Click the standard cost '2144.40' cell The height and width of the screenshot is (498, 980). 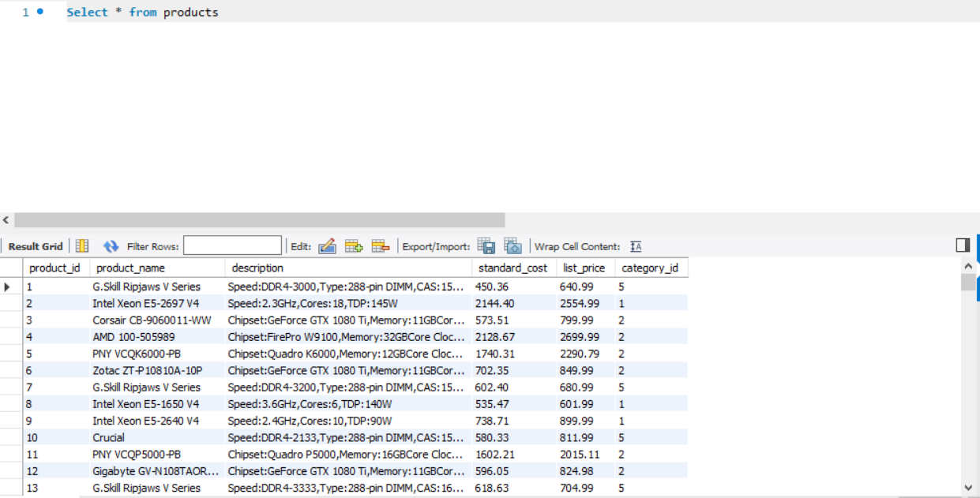[514, 304]
